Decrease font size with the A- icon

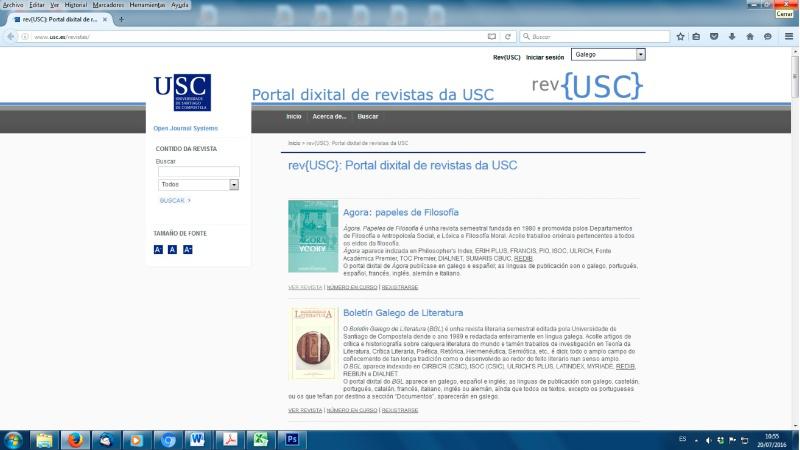click(158, 249)
